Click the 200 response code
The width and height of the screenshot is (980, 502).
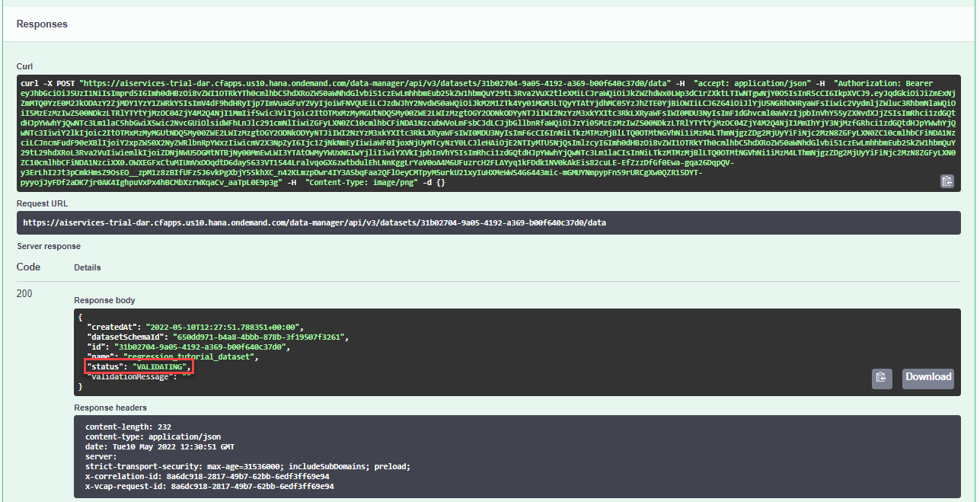pos(24,294)
